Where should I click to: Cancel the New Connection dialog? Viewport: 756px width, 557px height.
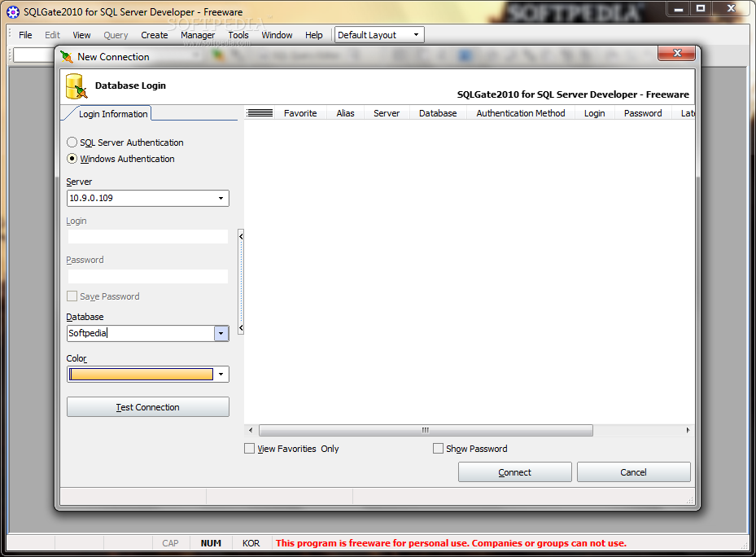[634, 472]
